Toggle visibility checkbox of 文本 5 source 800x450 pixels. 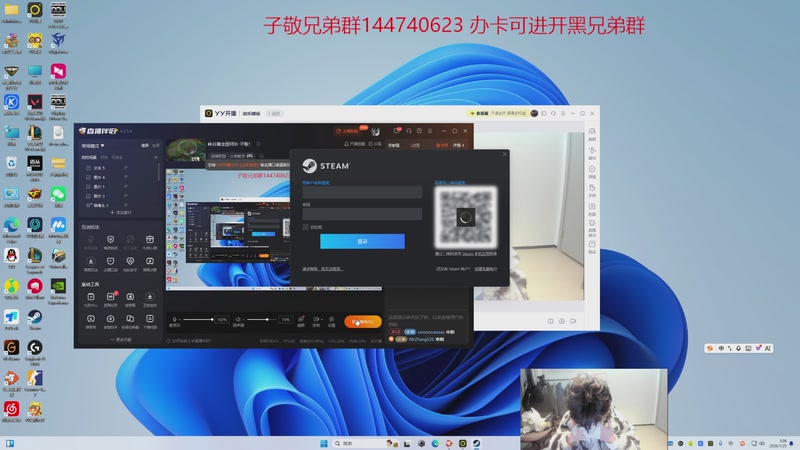pyautogui.click(x=88, y=168)
